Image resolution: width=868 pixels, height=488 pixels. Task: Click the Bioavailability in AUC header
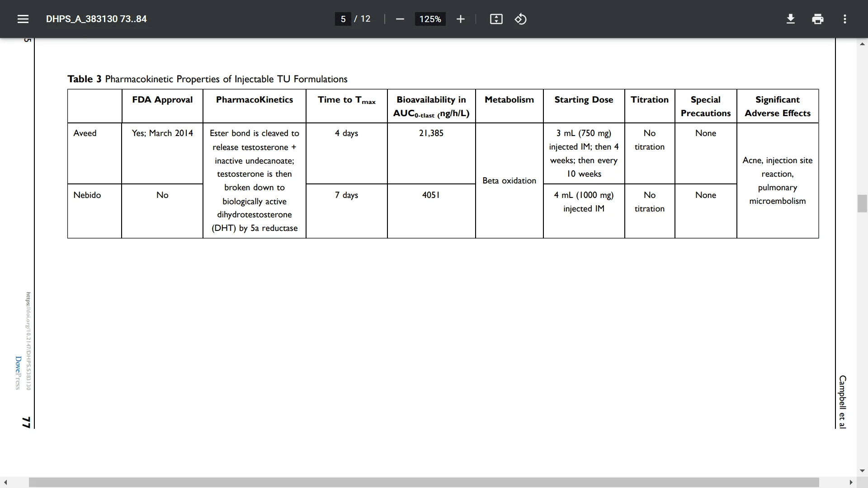coord(431,106)
